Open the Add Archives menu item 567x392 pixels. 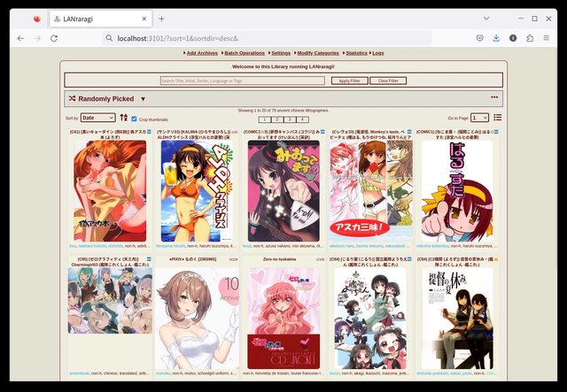pos(199,53)
